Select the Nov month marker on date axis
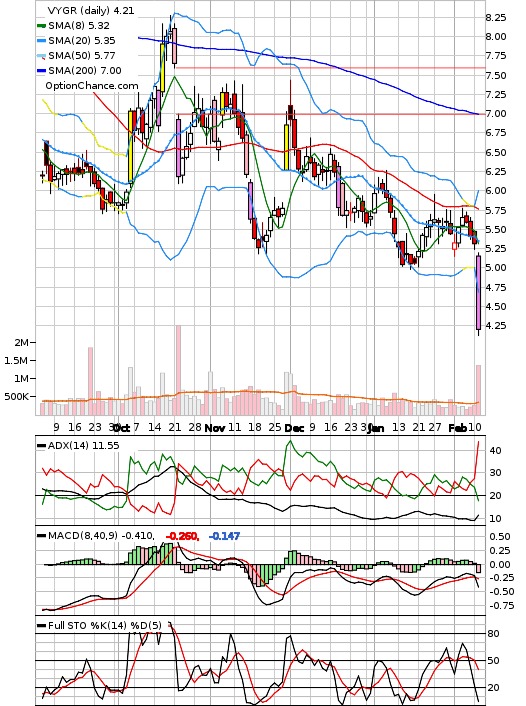Viewport: 526px width, 706px height. click(x=215, y=428)
